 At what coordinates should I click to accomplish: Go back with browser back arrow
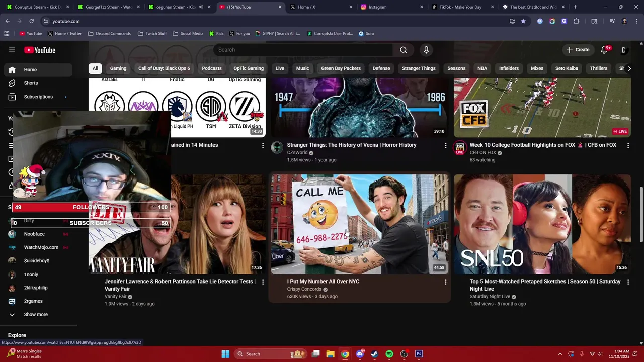click(7, 21)
